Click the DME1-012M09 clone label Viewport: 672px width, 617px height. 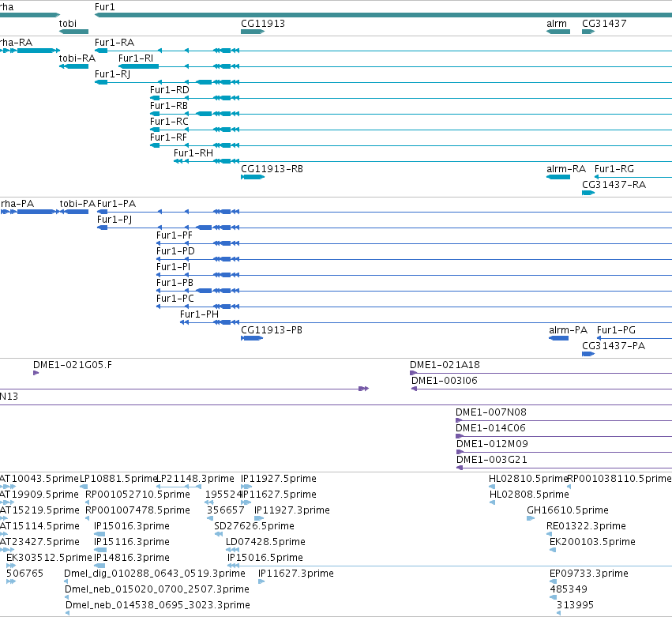(x=492, y=444)
